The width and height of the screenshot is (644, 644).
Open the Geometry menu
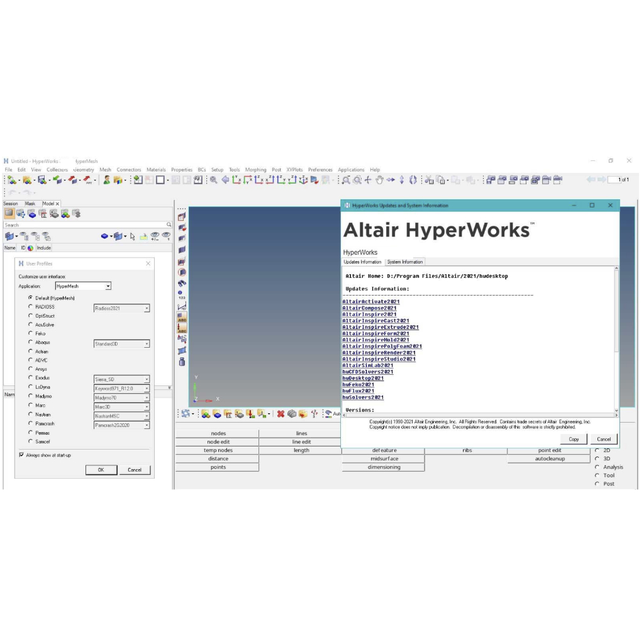click(84, 170)
